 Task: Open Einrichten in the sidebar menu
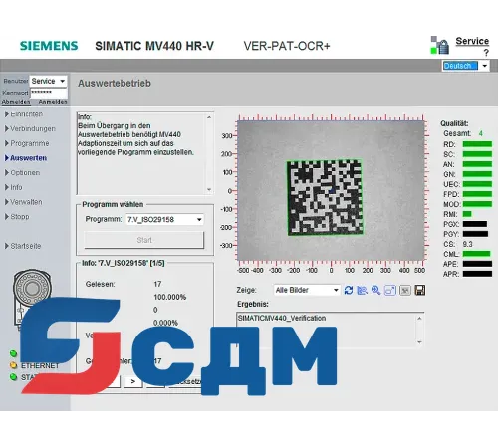pos(24,114)
